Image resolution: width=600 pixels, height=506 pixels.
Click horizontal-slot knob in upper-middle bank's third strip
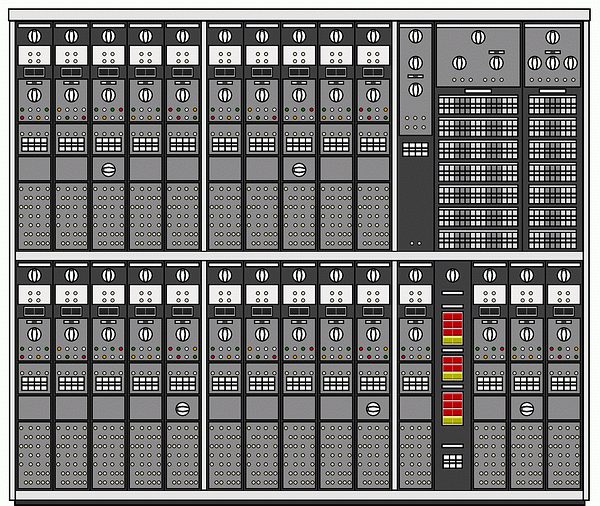click(x=298, y=169)
